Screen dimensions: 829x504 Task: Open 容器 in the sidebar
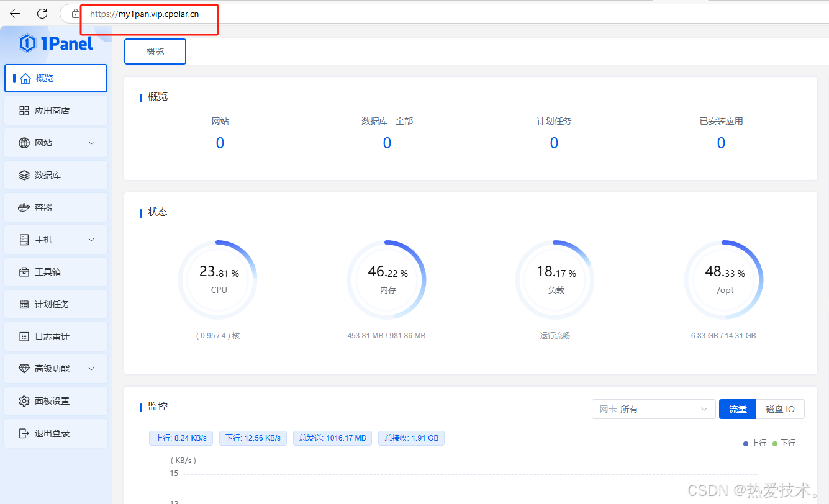pos(56,207)
